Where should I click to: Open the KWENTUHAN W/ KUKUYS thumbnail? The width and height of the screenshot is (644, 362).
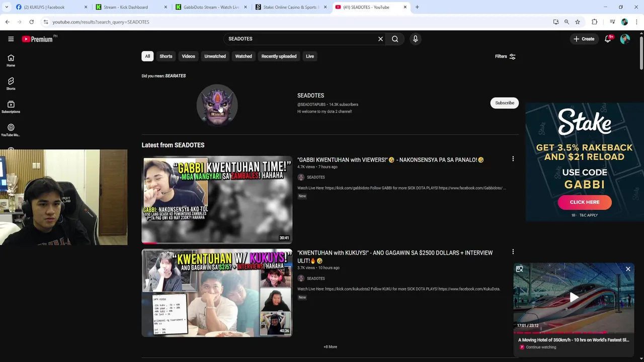pyautogui.click(x=217, y=293)
